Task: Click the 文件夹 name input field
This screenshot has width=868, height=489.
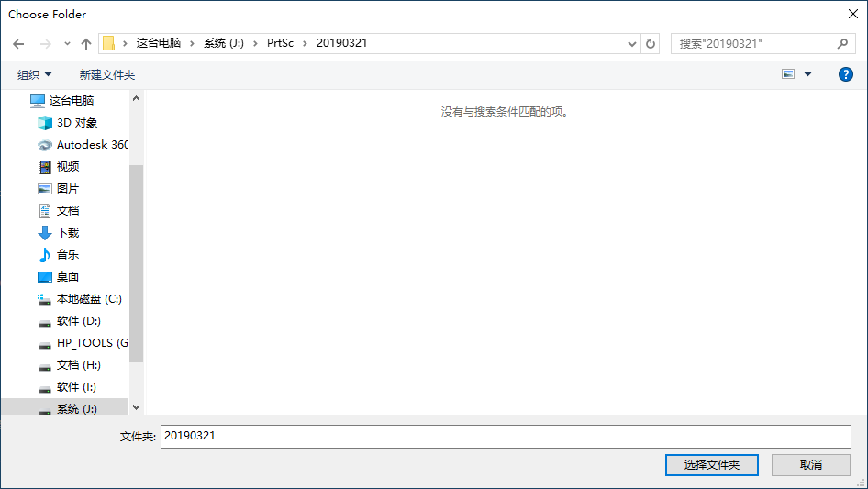Action: point(506,437)
